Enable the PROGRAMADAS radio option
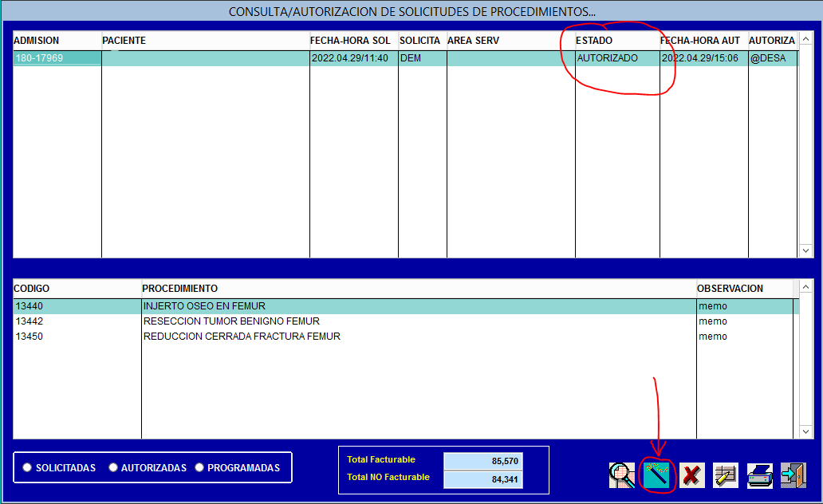 pos(199,467)
